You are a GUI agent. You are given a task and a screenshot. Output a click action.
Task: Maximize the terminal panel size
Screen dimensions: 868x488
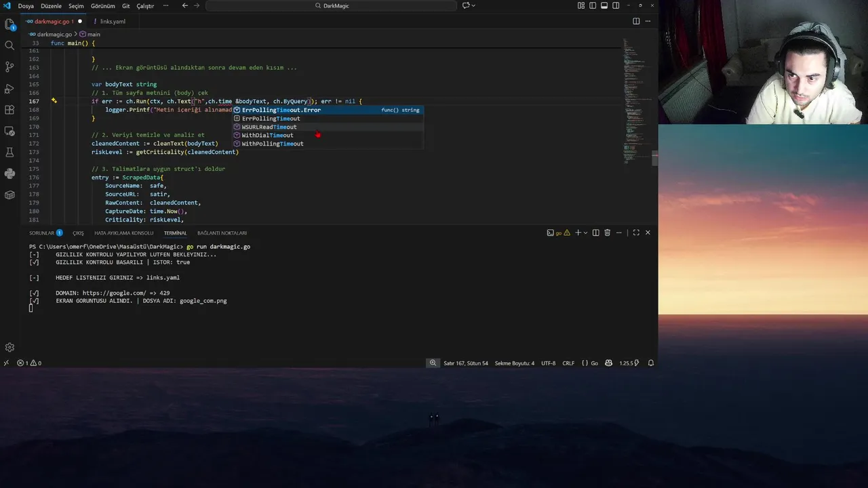(x=636, y=232)
